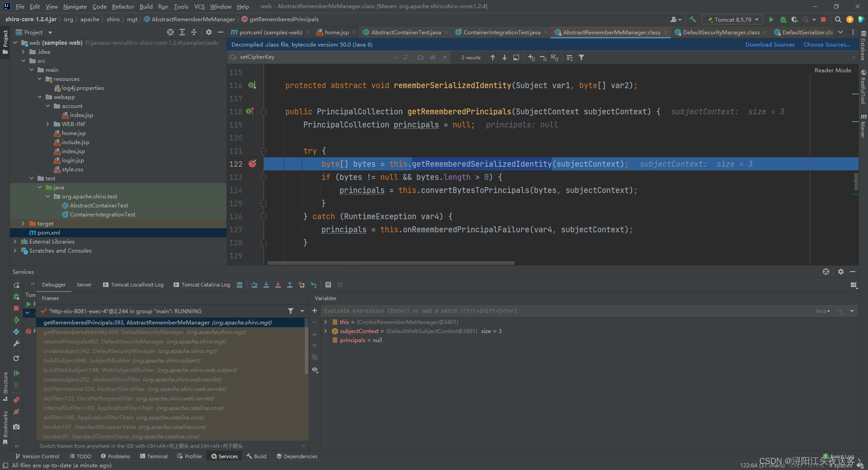Toggle Match Case in search bar
This screenshot has width=868, height=470.
pos(421,57)
